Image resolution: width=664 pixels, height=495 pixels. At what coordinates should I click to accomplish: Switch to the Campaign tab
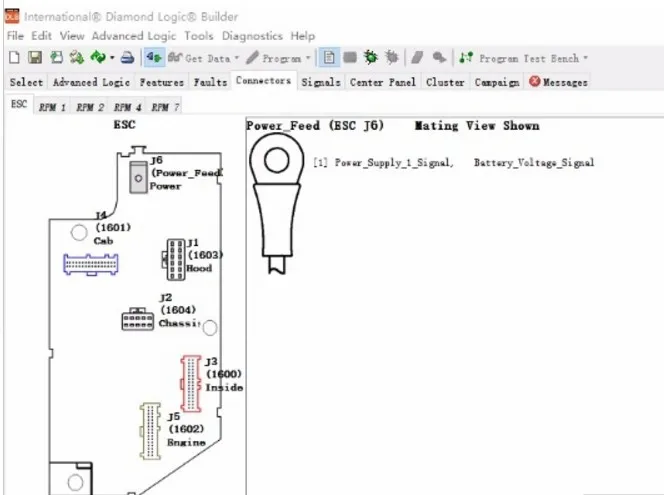click(x=497, y=82)
